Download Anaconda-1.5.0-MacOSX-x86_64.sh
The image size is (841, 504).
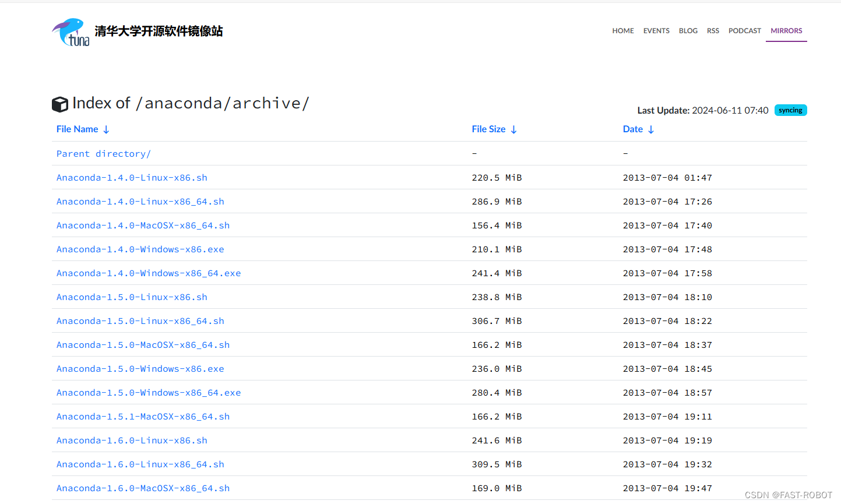coord(143,345)
